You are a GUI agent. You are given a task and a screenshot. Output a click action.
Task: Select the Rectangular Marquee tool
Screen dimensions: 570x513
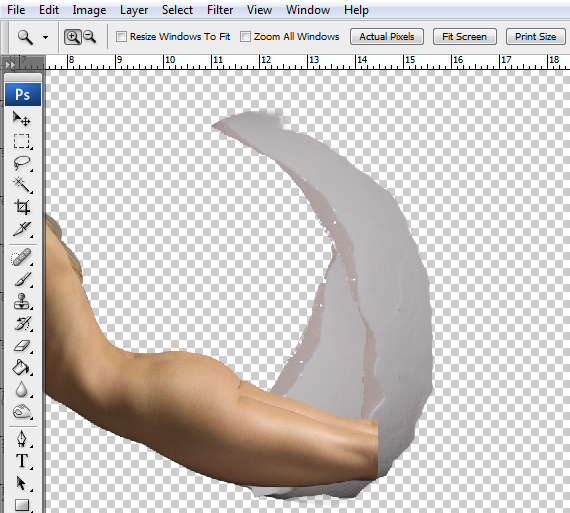pyautogui.click(x=21, y=141)
